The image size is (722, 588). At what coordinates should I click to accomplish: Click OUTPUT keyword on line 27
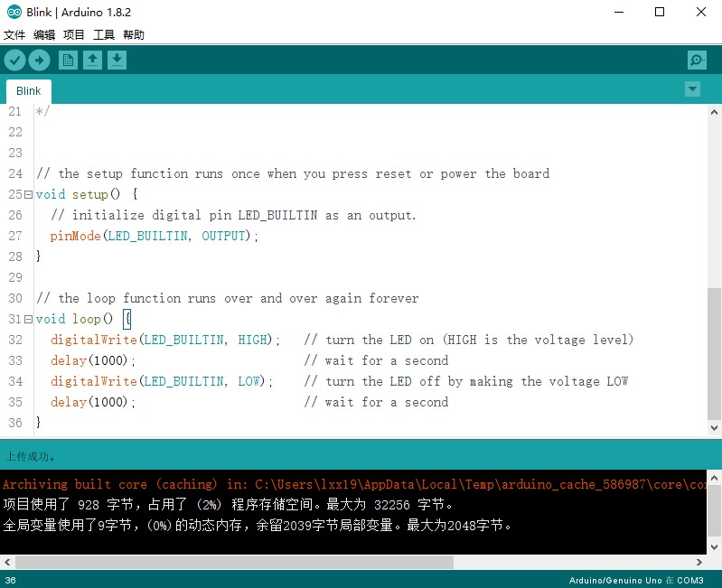[x=223, y=236]
